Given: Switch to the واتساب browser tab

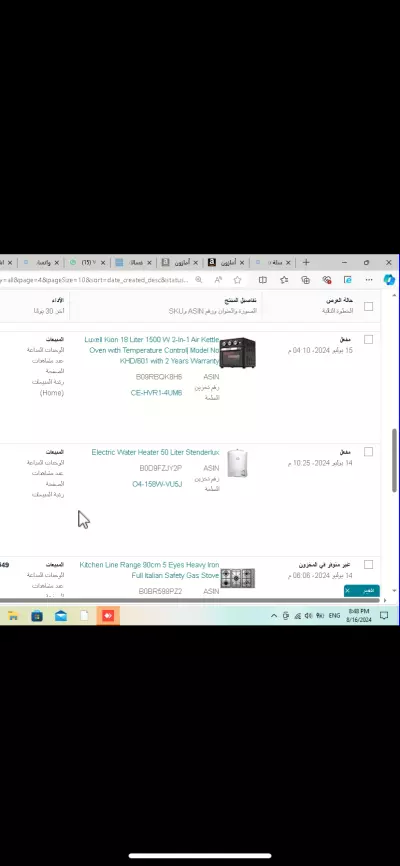Looking at the screenshot, I should pyautogui.click(x=39, y=263).
